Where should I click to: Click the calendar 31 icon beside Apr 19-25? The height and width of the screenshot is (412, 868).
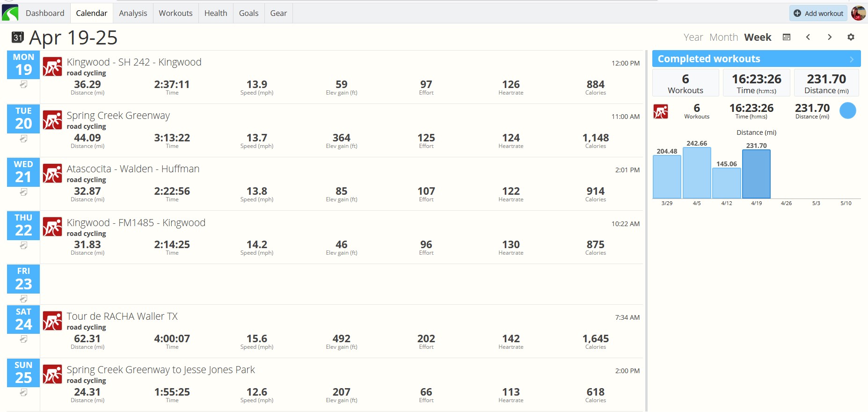click(x=18, y=37)
